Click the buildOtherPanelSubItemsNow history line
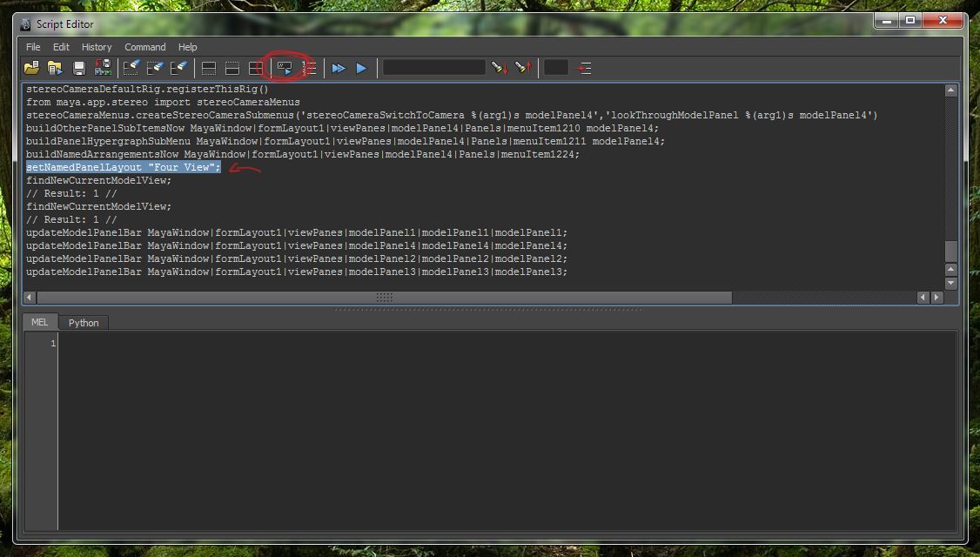Screen dimensions: 980x557 pos(342,128)
